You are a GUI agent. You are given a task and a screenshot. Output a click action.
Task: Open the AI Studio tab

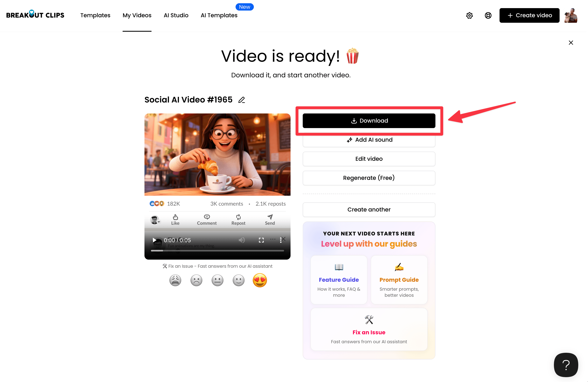[x=176, y=15]
